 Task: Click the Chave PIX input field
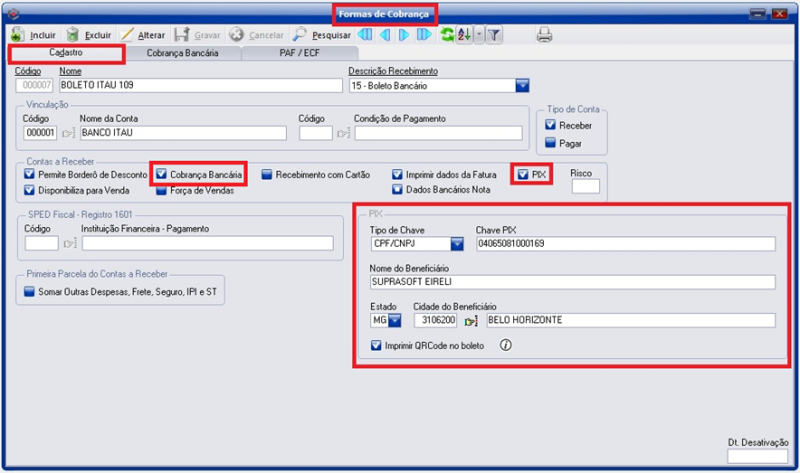point(624,243)
